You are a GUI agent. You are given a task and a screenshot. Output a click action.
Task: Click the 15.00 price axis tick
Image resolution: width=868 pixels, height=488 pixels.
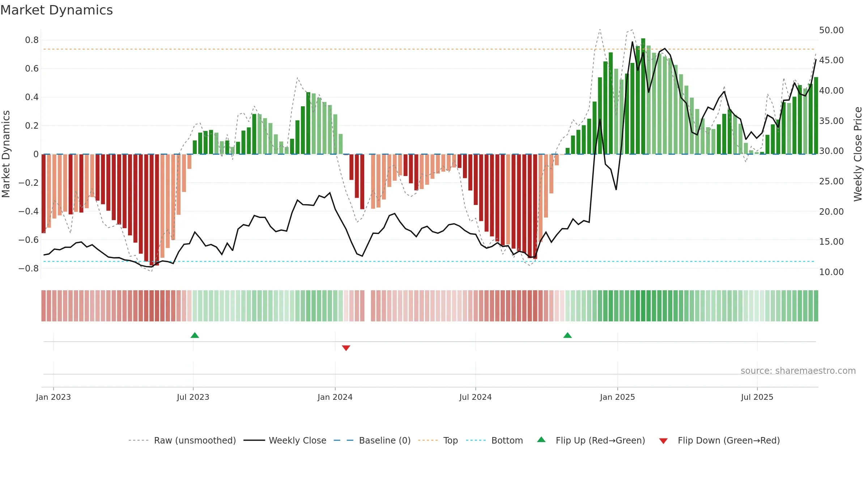831,241
